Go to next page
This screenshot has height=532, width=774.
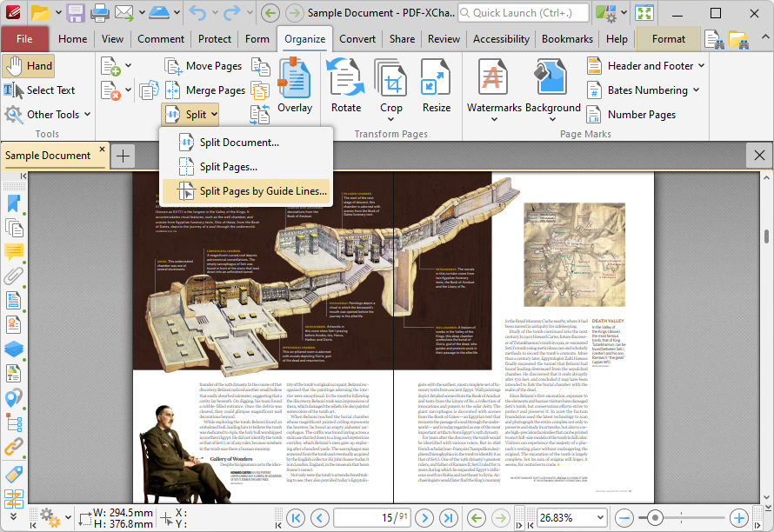point(424,518)
